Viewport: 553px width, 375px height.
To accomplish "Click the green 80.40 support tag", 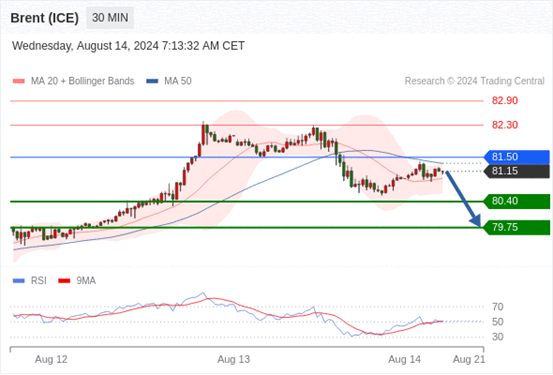I will pos(517,201).
